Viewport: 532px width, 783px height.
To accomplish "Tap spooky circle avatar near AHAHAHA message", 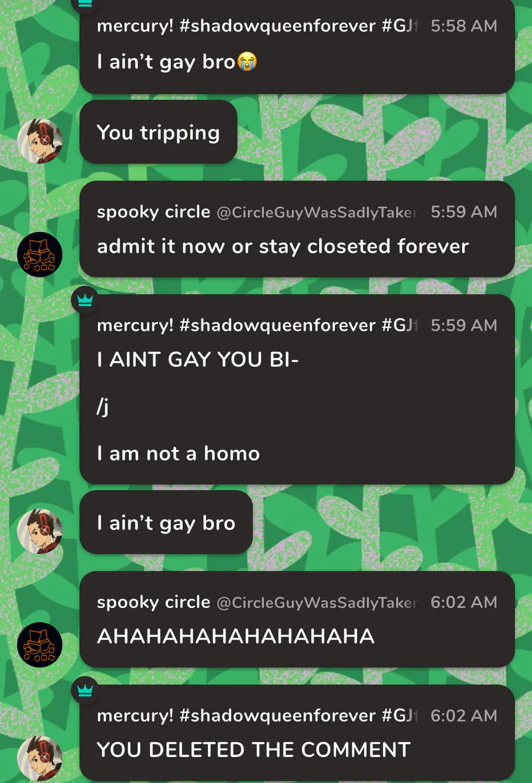I will tap(40, 645).
